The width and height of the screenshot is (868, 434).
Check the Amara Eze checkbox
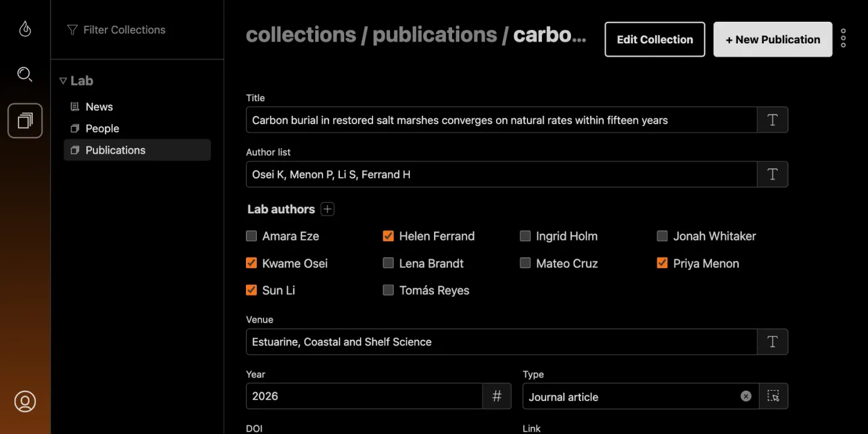[x=251, y=236]
